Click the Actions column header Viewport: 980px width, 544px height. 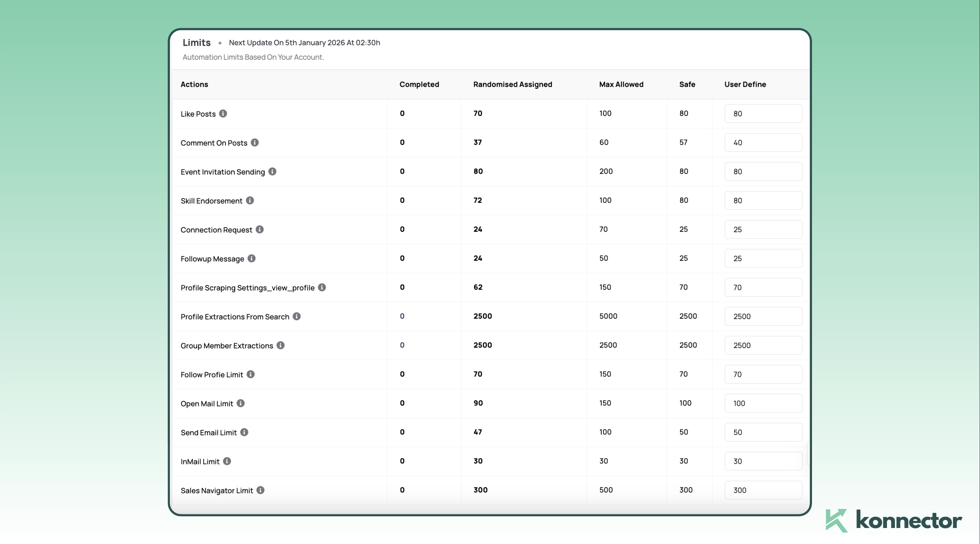click(x=194, y=84)
